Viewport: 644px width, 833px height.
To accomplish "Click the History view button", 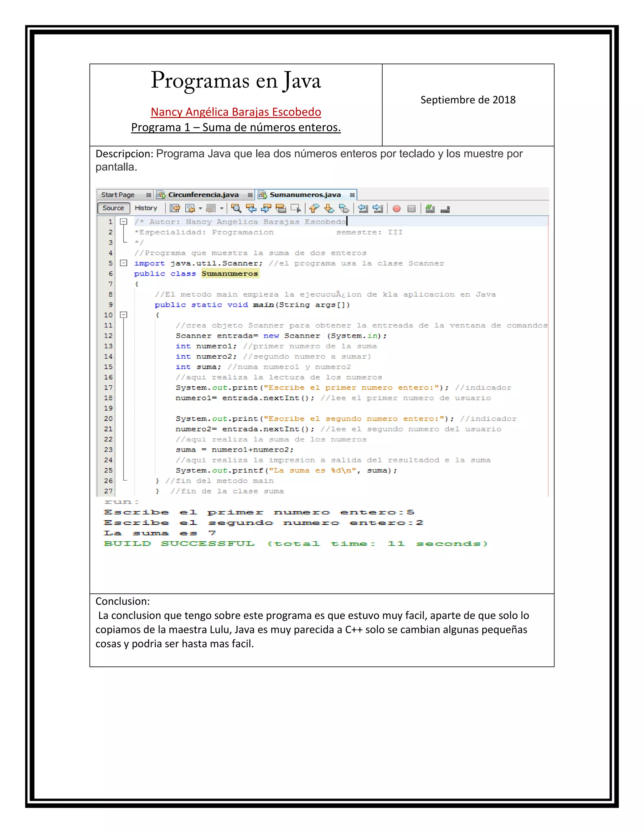I will 146,208.
